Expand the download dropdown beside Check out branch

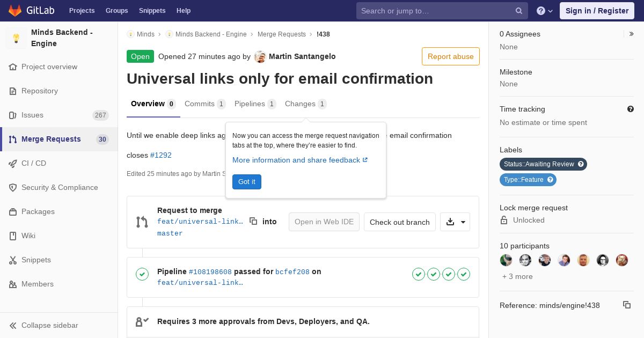[x=455, y=222]
